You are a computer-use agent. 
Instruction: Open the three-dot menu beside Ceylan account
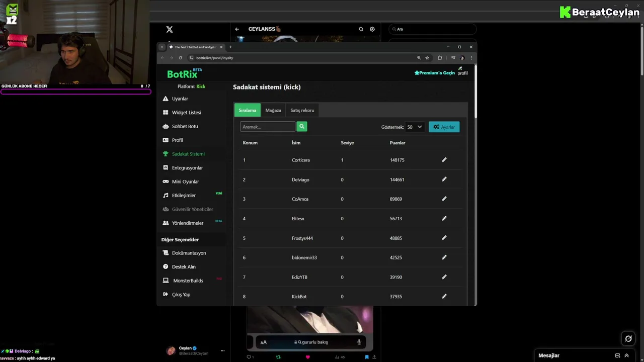pyautogui.click(x=222, y=351)
